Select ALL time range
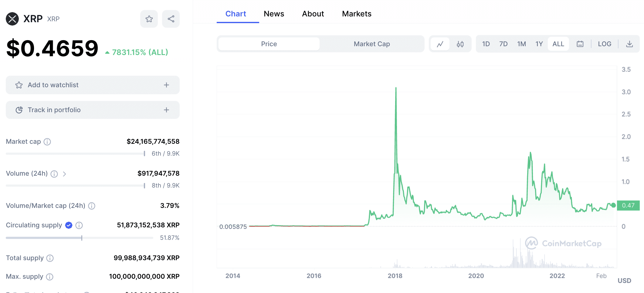 (x=558, y=44)
